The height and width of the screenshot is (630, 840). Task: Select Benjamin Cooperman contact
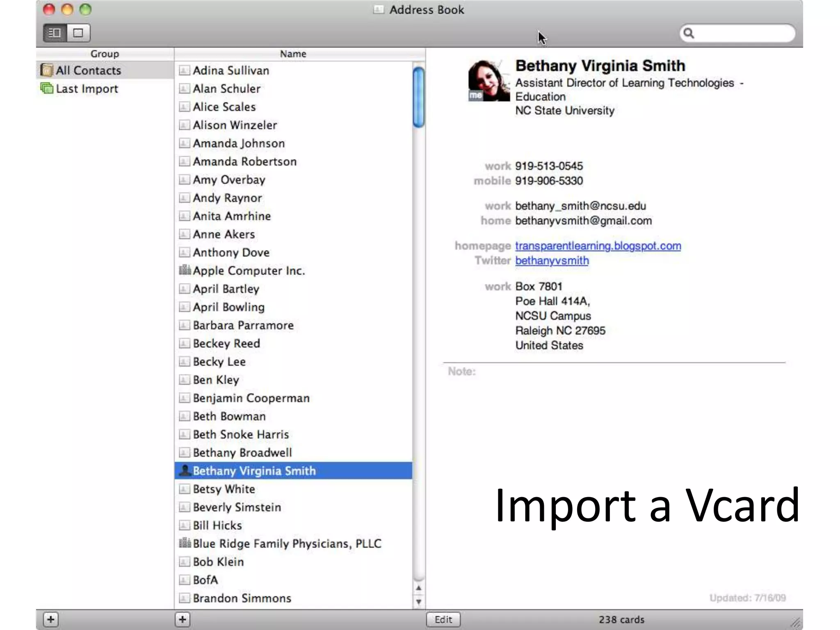294,398
